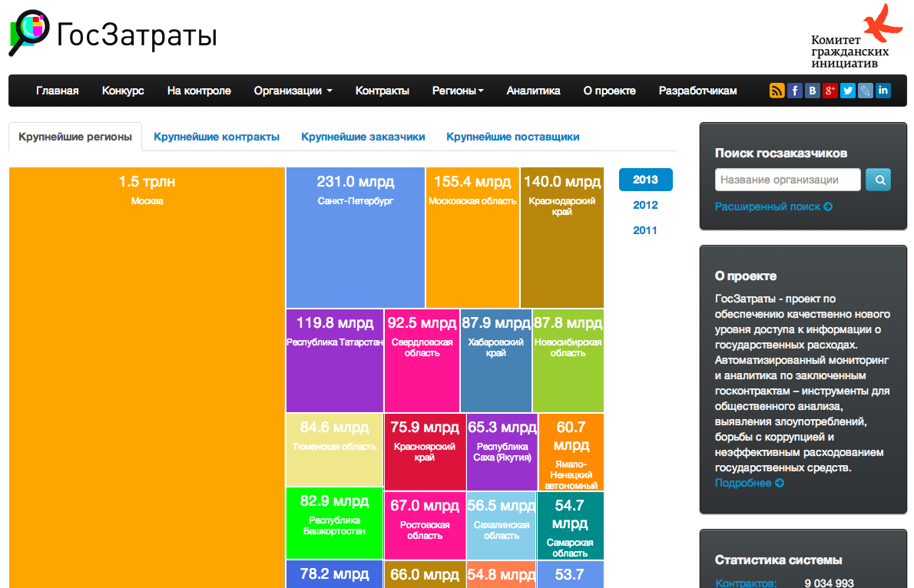Open the Google+ profile icon
This screenshot has width=914, height=588.
(x=830, y=91)
